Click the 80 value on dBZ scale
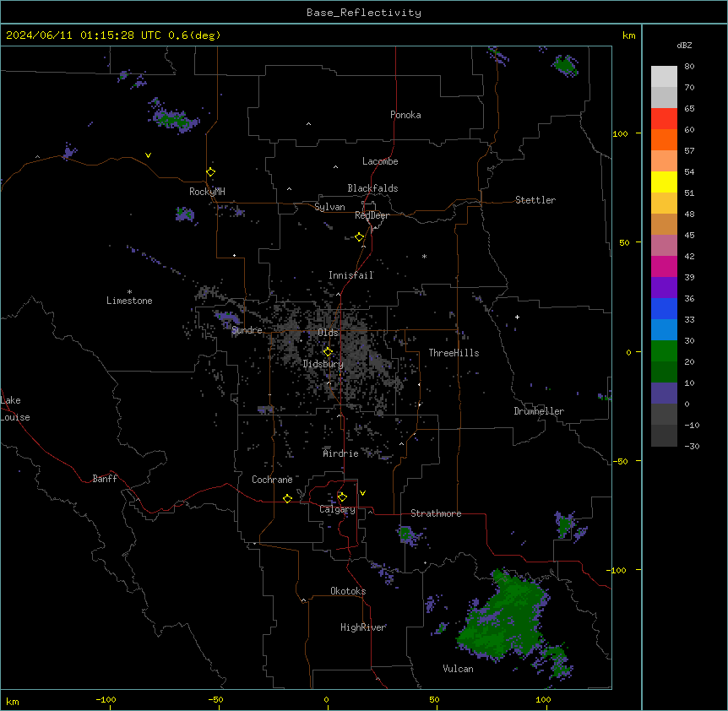 point(689,66)
